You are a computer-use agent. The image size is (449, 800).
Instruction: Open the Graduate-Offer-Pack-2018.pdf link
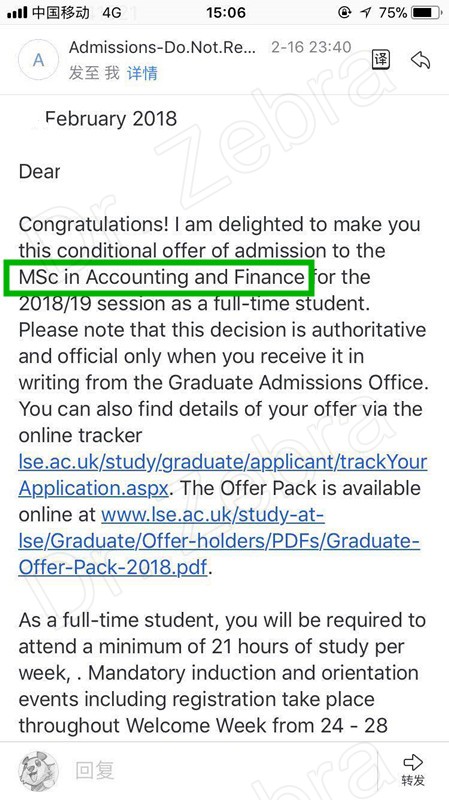[x=219, y=541]
